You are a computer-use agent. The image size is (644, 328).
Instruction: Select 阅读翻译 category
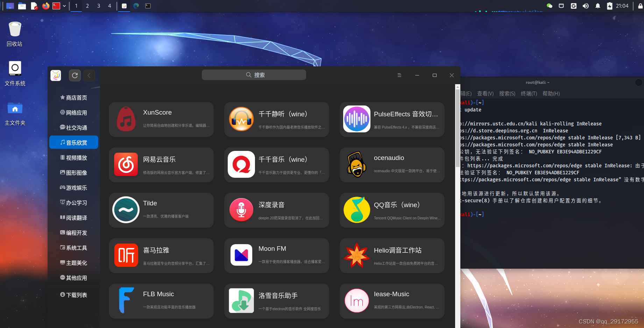73,218
